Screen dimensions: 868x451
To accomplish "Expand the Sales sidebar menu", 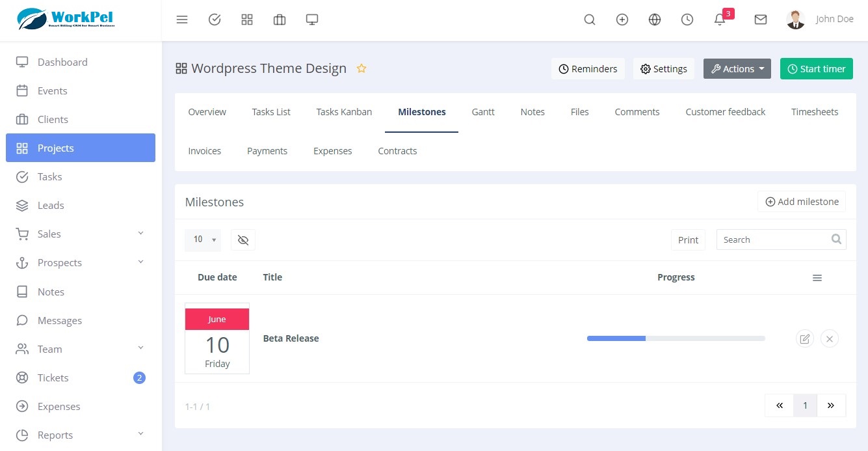I will point(81,234).
